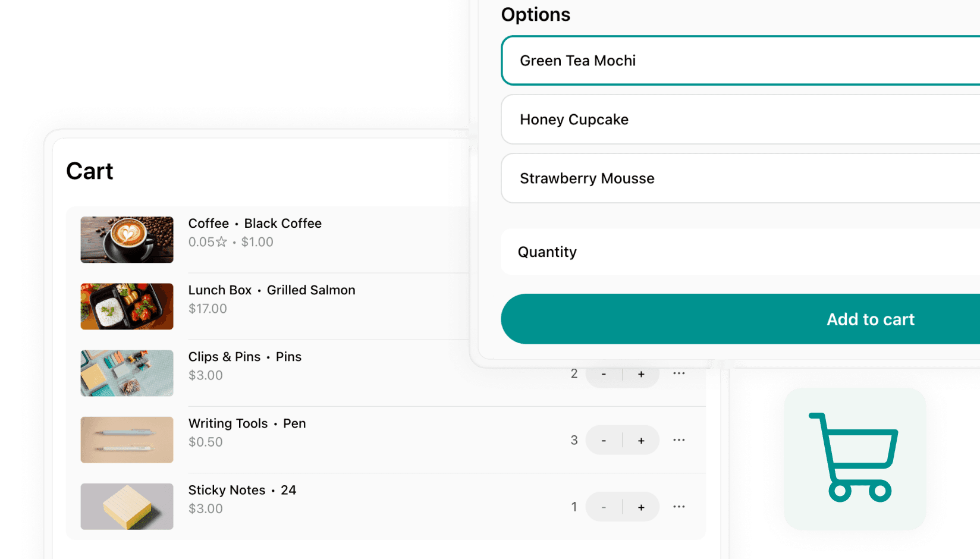The height and width of the screenshot is (559, 980).
Task: Open more options for Sticky Notes
Action: click(x=679, y=507)
